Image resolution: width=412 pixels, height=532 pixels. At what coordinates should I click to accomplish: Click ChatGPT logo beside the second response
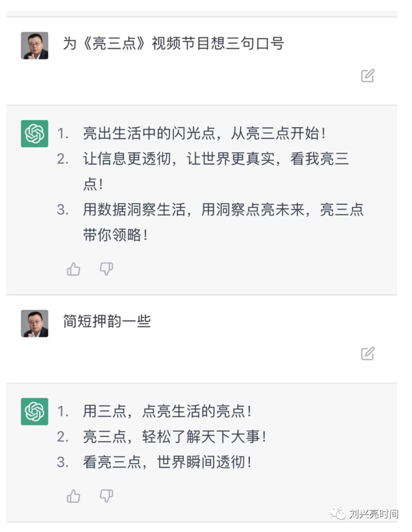click(x=35, y=411)
